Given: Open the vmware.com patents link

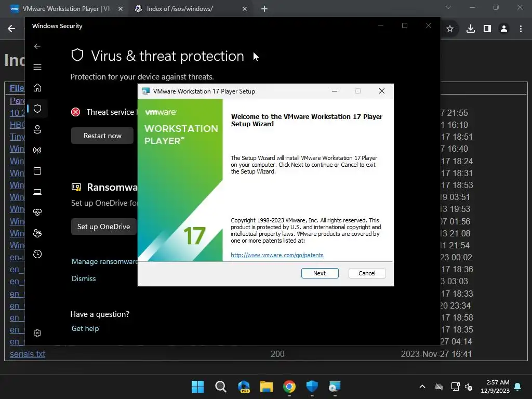Looking at the screenshot, I should (277, 255).
